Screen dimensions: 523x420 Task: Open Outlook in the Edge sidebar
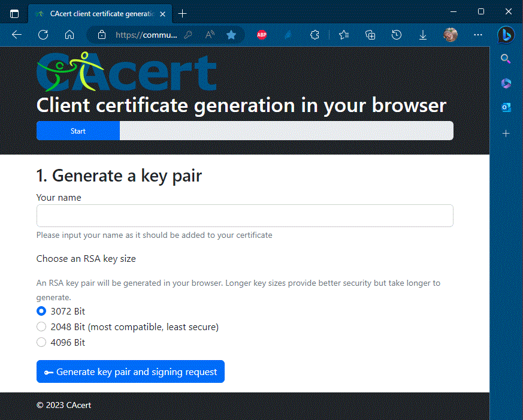tap(506, 107)
